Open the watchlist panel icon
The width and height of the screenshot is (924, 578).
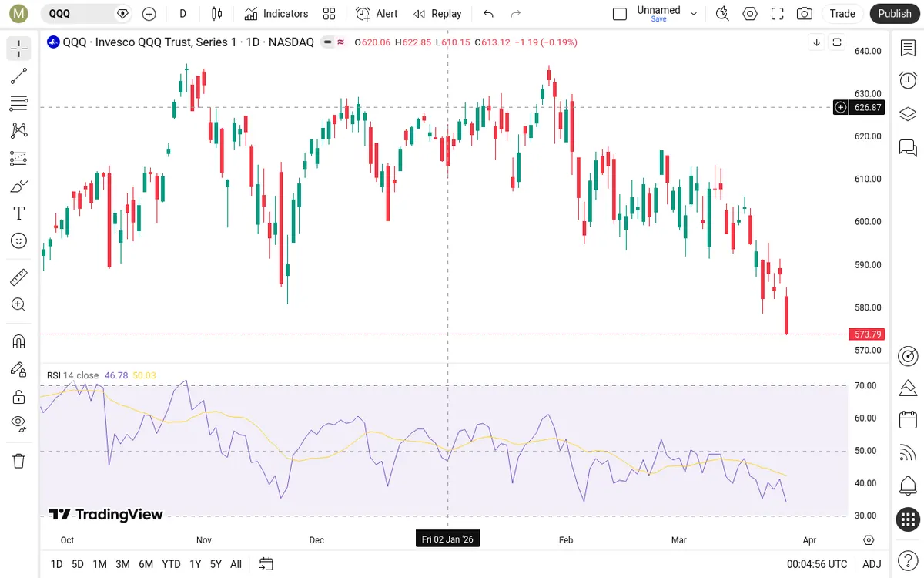tap(908, 49)
